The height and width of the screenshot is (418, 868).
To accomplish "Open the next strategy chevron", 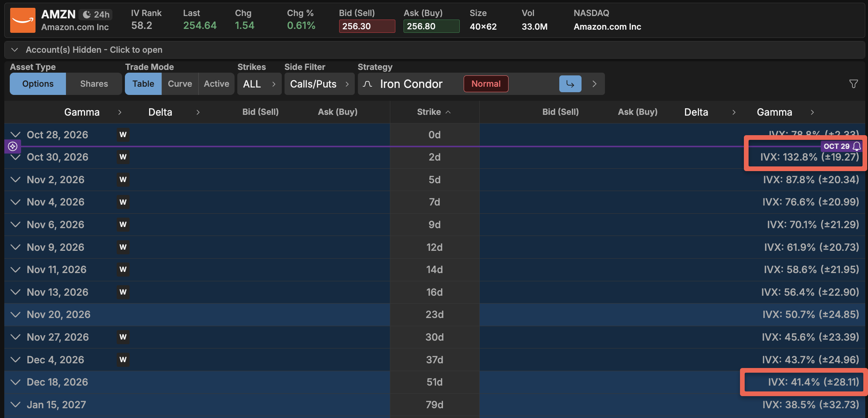I will coord(594,84).
